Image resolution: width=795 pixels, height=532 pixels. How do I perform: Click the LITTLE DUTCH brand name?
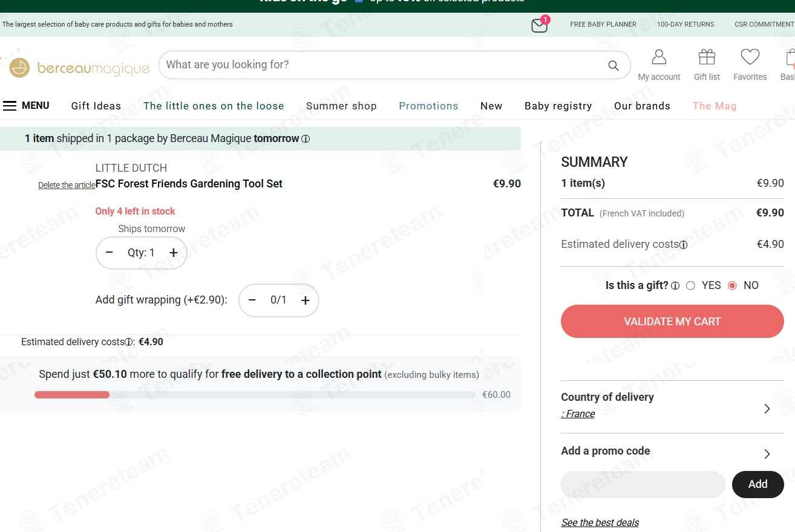pos(131,168)
